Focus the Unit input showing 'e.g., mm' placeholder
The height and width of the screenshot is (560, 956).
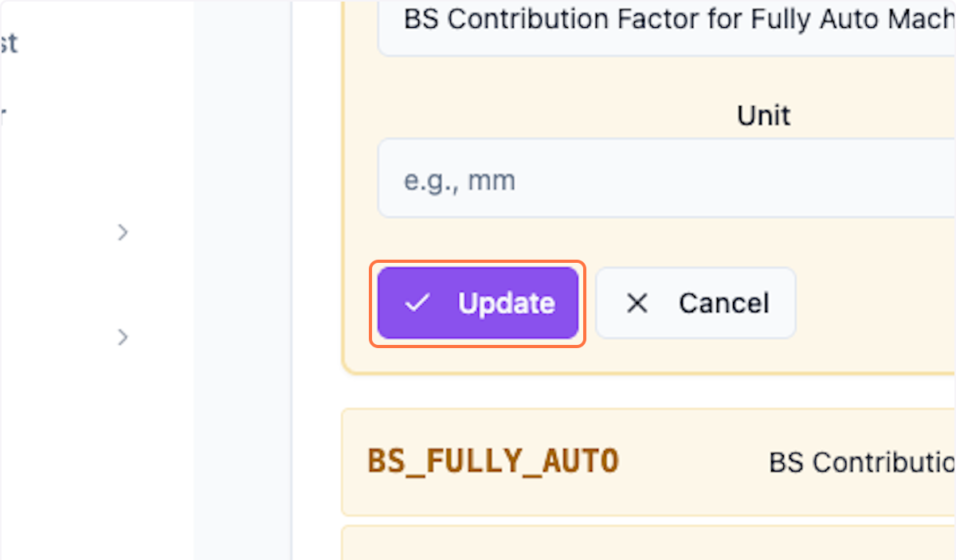(558, 178)
